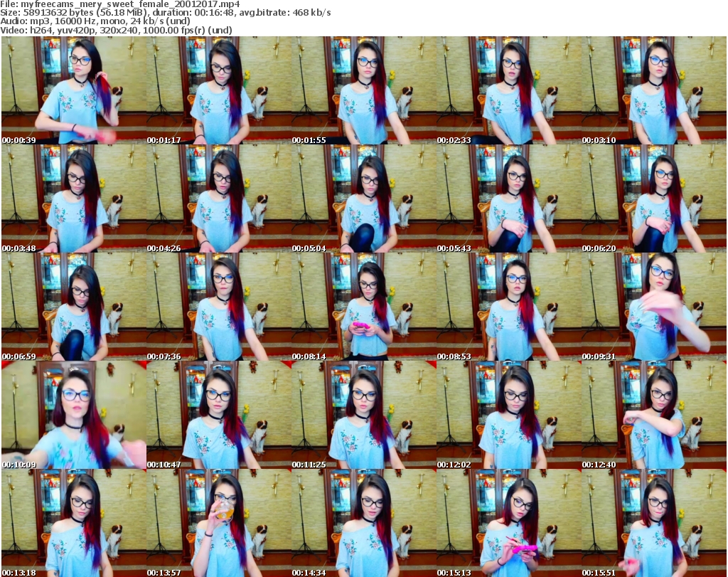Pick the thumbnail stamped 00:11:25
Viewport: 728px width, 577px height.
point(364,415)
